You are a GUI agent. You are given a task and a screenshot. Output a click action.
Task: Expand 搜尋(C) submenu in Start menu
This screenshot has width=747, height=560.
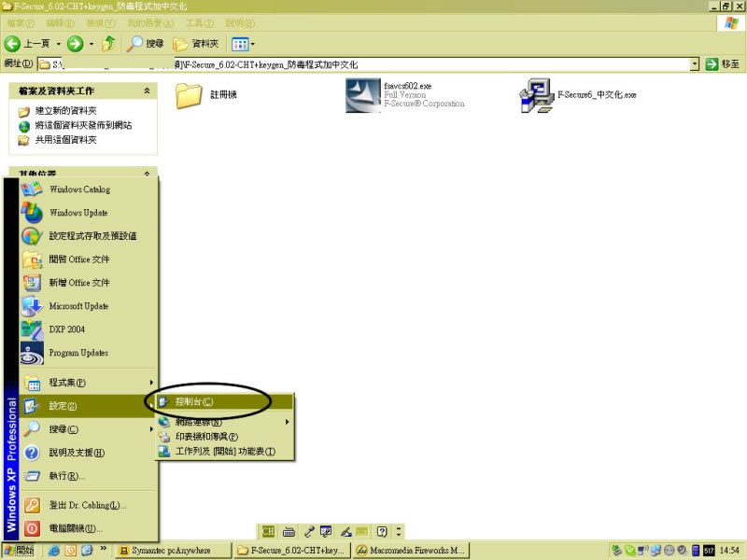pyautogui.click(x=88, y=429)
